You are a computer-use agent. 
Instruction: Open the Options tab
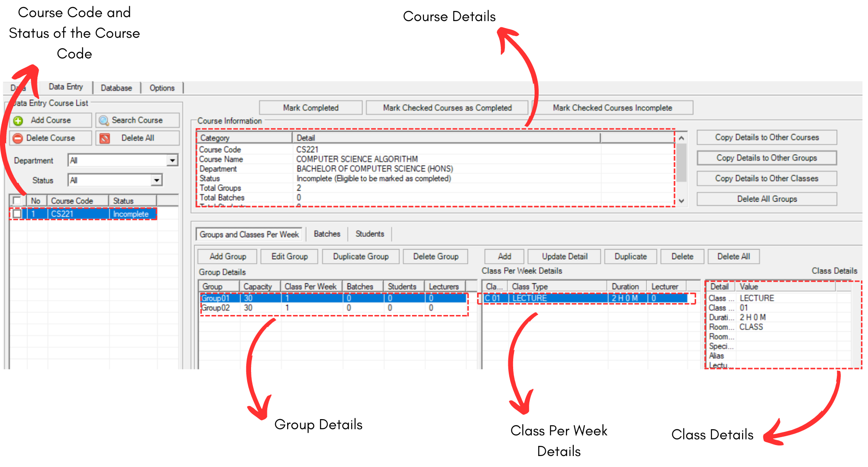tap(162, 88)
